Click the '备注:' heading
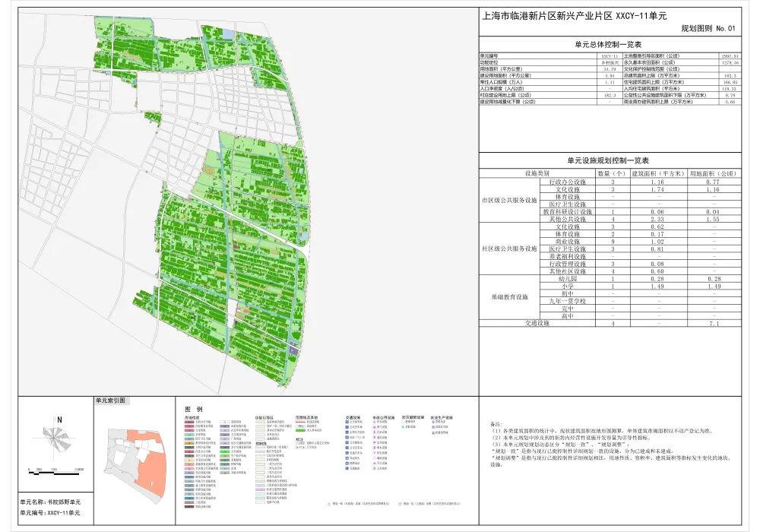 click(496, 424)
